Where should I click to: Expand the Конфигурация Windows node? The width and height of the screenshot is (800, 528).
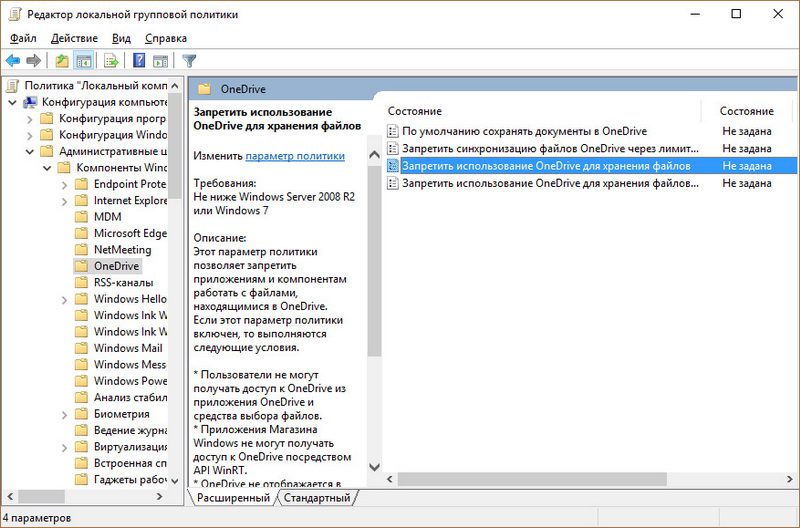[x=30, y=136]
